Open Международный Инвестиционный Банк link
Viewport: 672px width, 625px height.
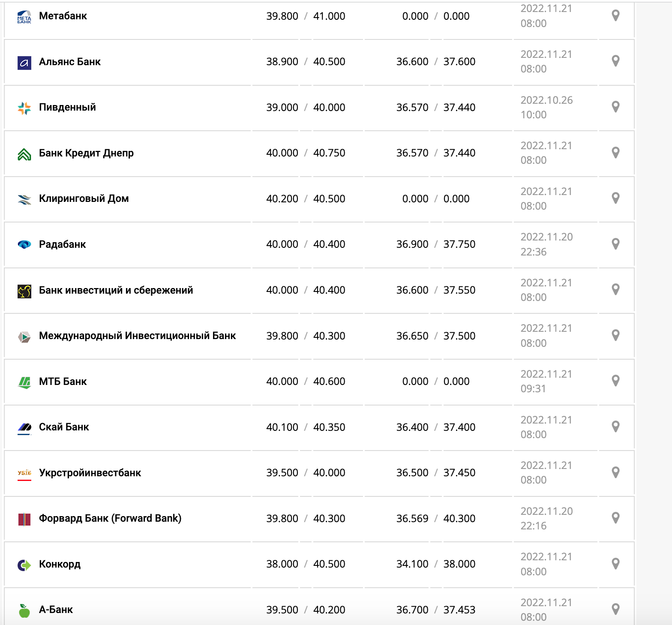(137, 336)
